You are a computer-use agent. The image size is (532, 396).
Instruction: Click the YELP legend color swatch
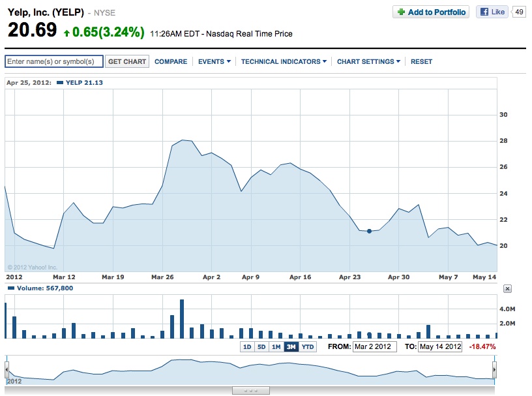pos(60,83)
